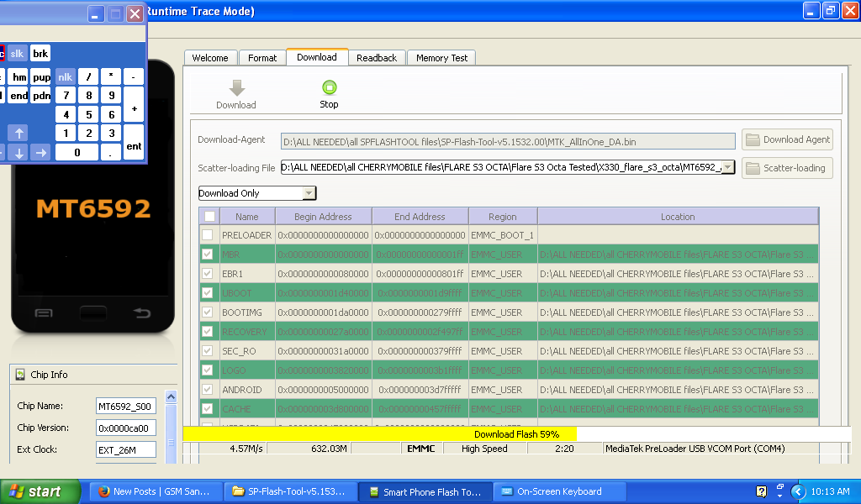This screenshot has height=504, width=861.
Task: Collapse the Chip Info panel
Action: coord(20,375)
